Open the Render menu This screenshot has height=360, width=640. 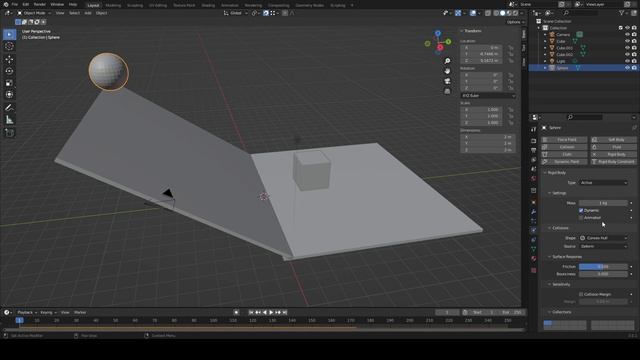tap(40, 4)
